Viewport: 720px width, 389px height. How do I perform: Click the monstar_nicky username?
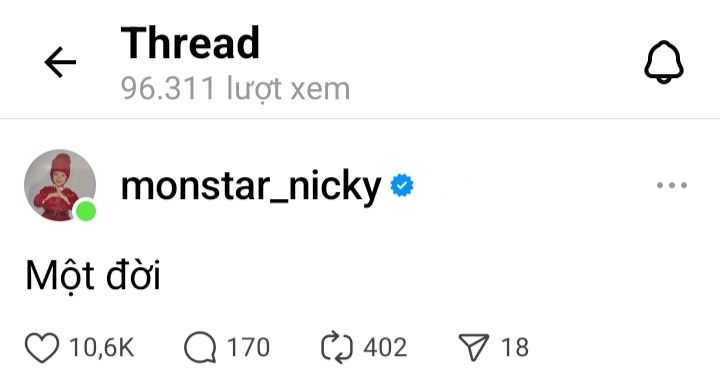pos(251,186)
